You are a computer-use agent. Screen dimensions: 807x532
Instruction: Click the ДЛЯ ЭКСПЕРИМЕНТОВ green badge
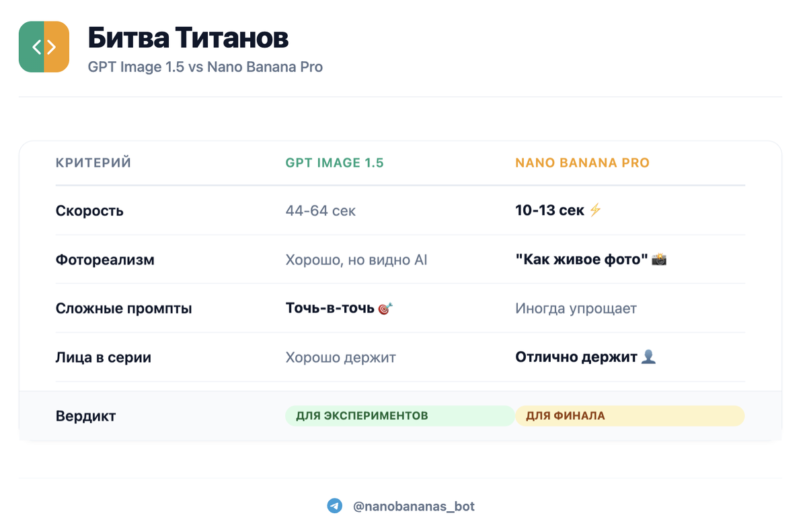(400, 416)
